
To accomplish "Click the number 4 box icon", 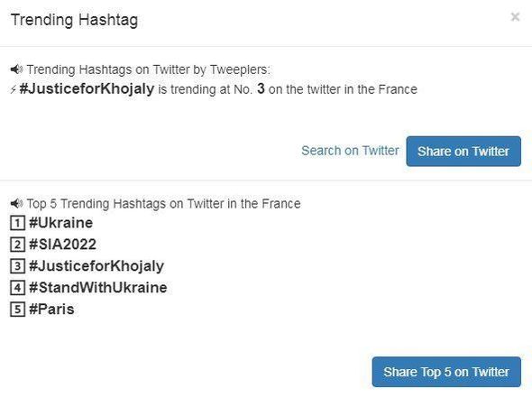I will (18, 288).
